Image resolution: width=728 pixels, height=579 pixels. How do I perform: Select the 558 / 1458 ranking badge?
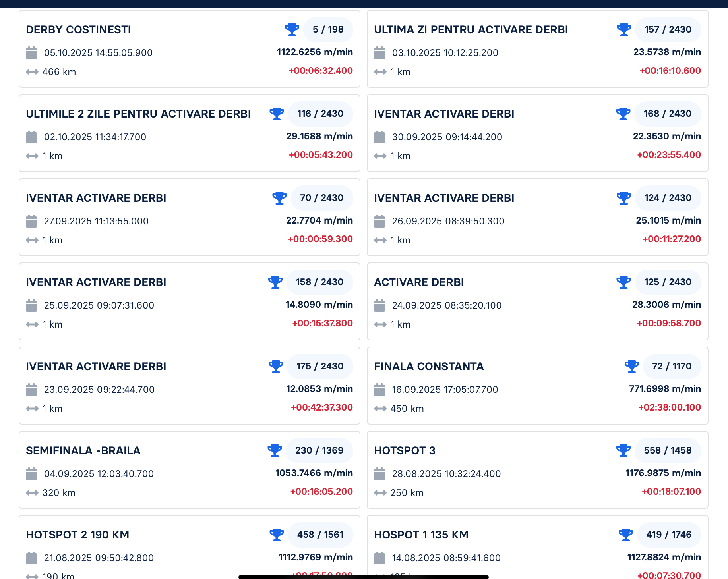pyautogui.click(x=668, y=450)
